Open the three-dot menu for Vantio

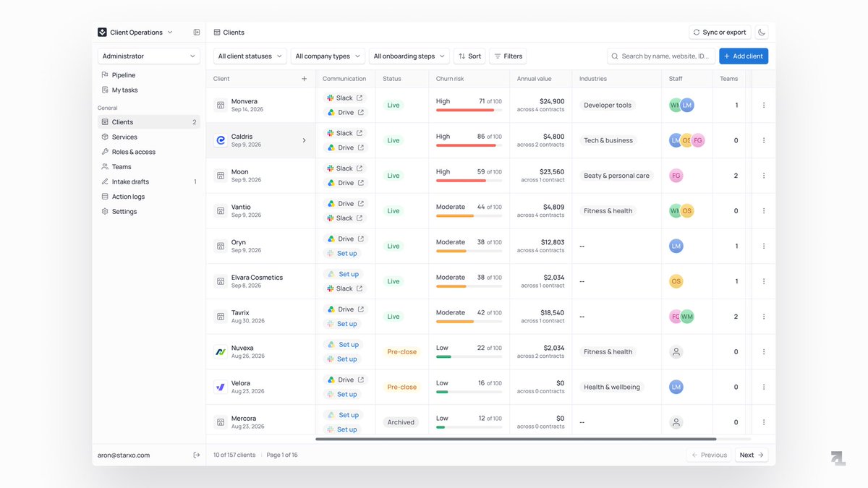click(764, 211)
